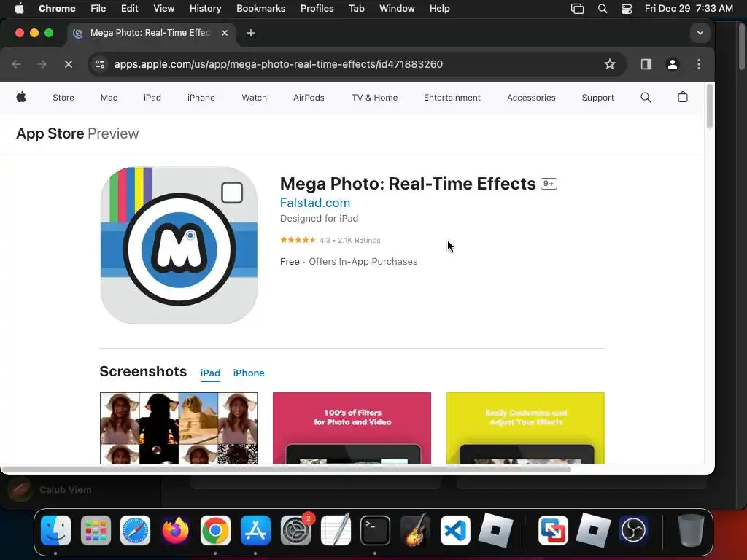Screen dimensions: 747x560
Task: Open the History menu
Action: pos(205,9)
